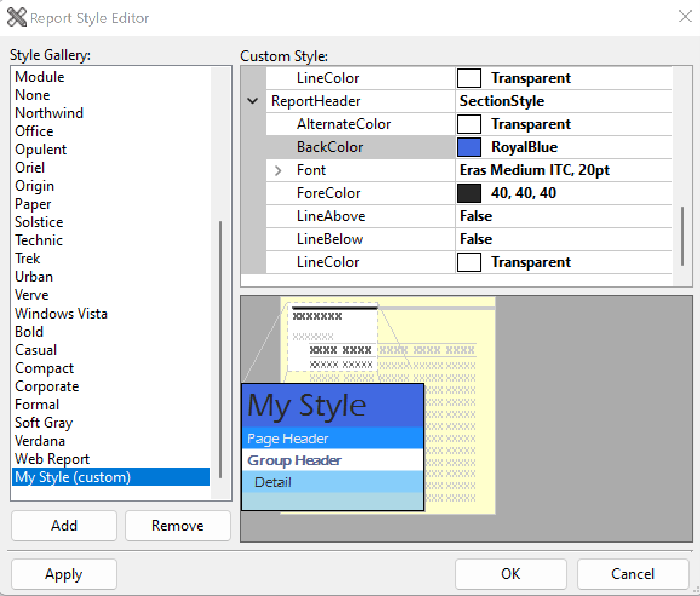Image resolution: width=700 pixels, height=596 pixels.
Task: Click the Add button
Action: (64, 526)
